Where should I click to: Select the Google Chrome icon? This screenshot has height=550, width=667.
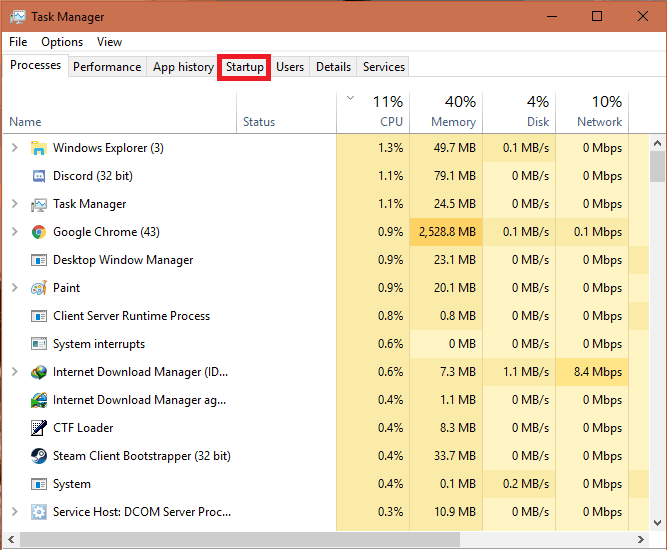(x=39, y=232)
